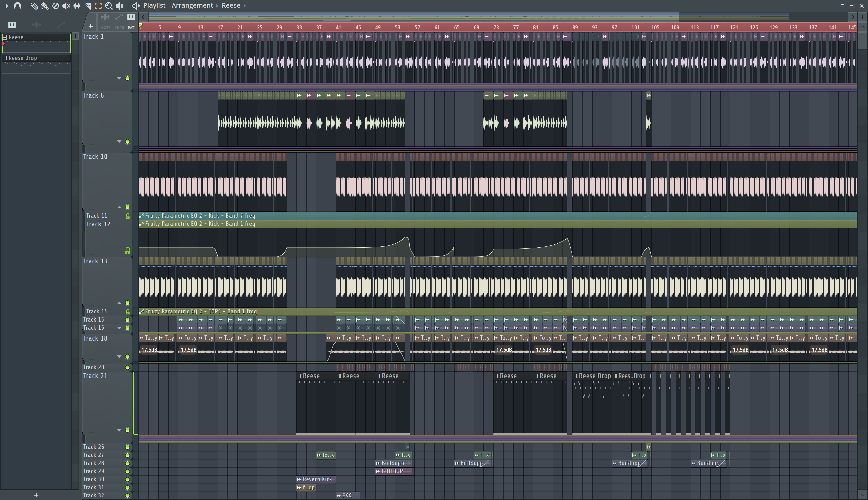Expand Track 13 group arrow
Screen dimensions: 868x500
pyautogui.click(x=119, y=303)
